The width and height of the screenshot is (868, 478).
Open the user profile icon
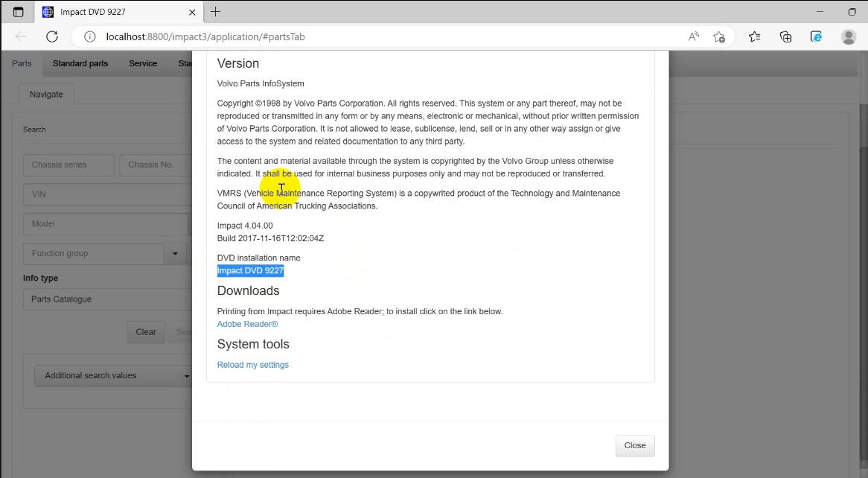coord(848,36)
